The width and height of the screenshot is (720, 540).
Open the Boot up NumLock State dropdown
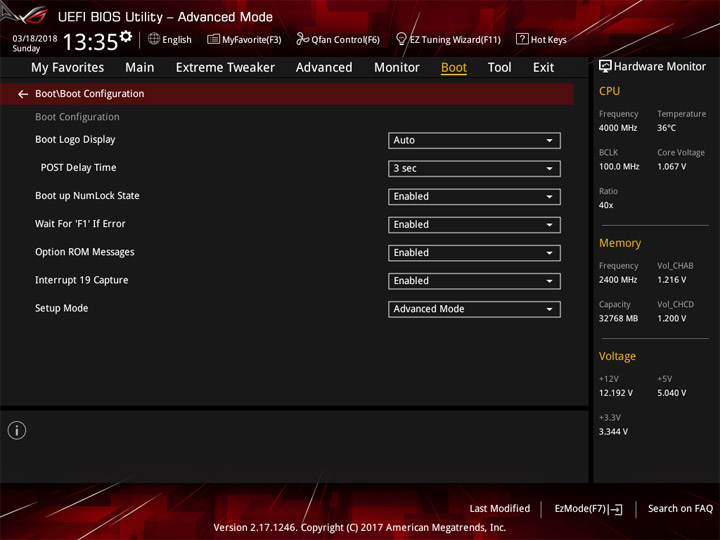pos(474,197)
